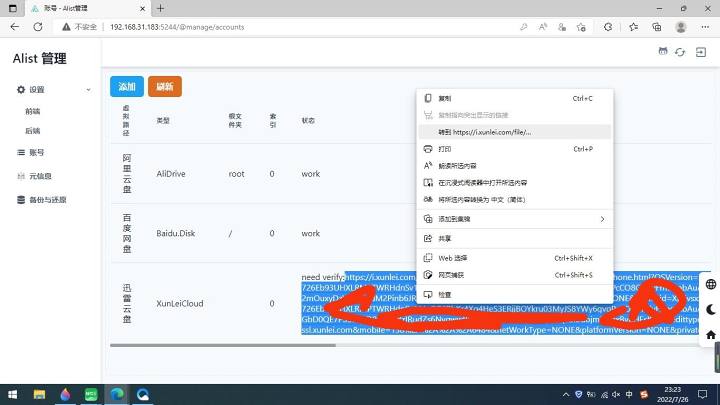Choose 'Go to https://i.xunlei.com/file/...' menu entry
The height and width of the screenshot is (405, 720).
[x=515, y=132]
